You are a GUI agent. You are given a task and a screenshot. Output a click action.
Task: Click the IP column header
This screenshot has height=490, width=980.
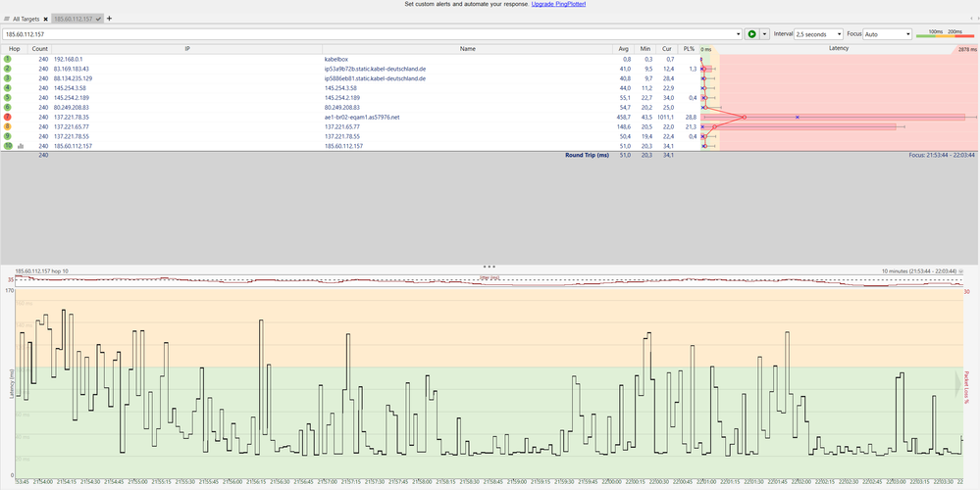186,49
